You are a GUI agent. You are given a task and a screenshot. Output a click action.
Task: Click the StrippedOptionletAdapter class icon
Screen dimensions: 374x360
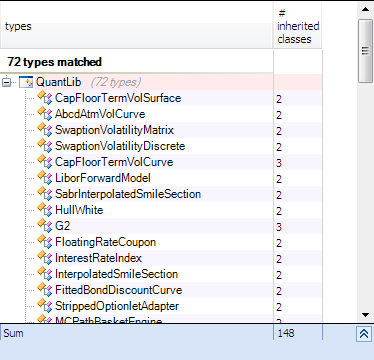(45, 306)
